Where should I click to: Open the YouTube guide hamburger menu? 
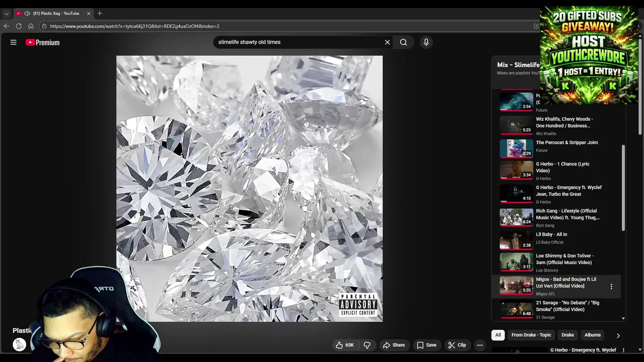[14, 42]
